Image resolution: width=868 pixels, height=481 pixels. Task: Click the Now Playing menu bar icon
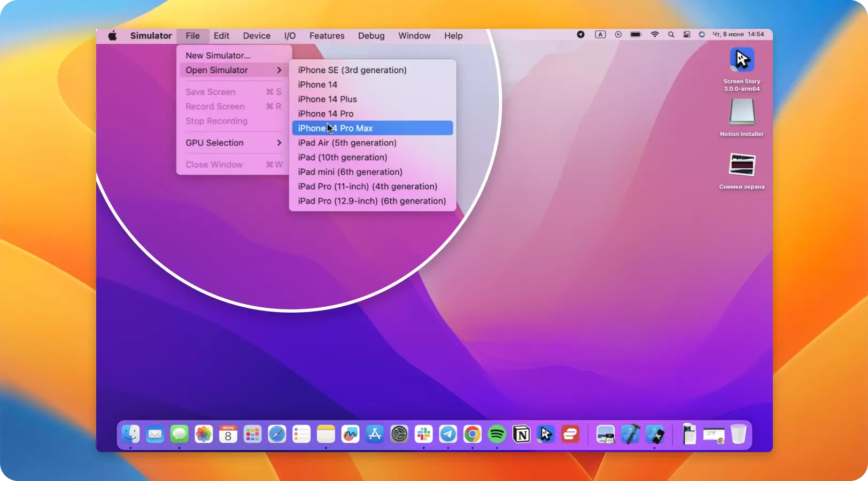(618, 34)
